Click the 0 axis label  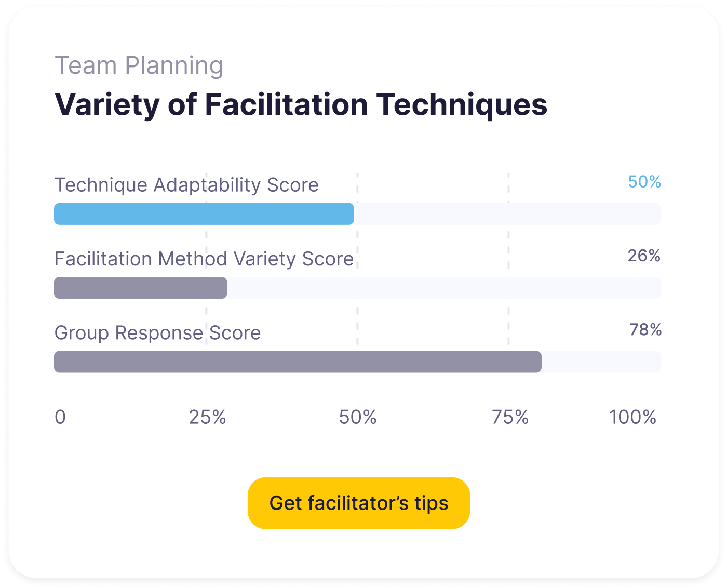tap(60, 417)
